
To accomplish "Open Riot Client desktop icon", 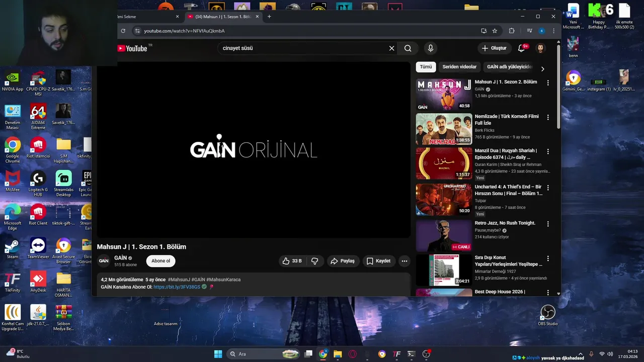I will click(38, 216).
